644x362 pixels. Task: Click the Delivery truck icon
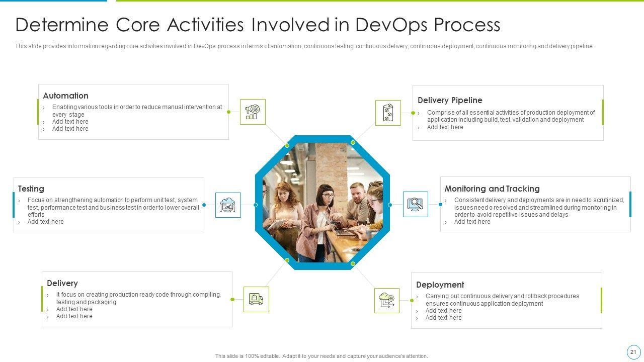coord(256,299)
